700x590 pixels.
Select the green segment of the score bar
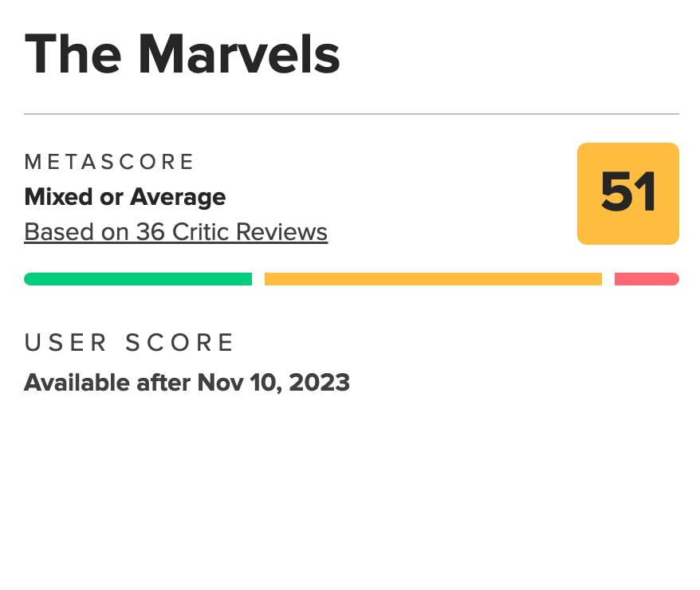click(138, 278)
